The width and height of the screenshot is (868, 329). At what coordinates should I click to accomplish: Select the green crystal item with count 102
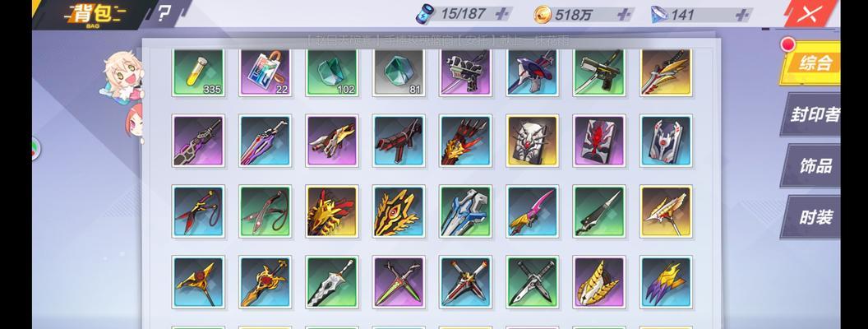(x=331, y=72)
